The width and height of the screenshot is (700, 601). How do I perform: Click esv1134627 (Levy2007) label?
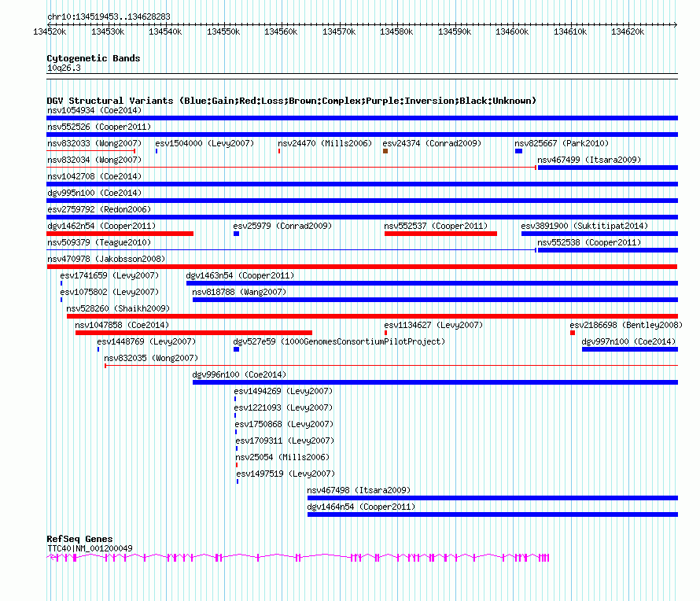433,325
